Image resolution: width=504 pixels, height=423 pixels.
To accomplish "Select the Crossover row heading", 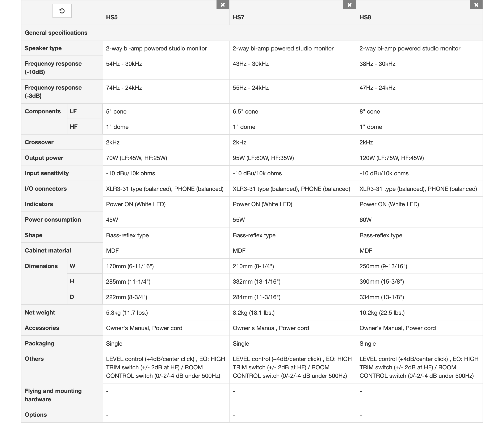I will click(39, 142).
